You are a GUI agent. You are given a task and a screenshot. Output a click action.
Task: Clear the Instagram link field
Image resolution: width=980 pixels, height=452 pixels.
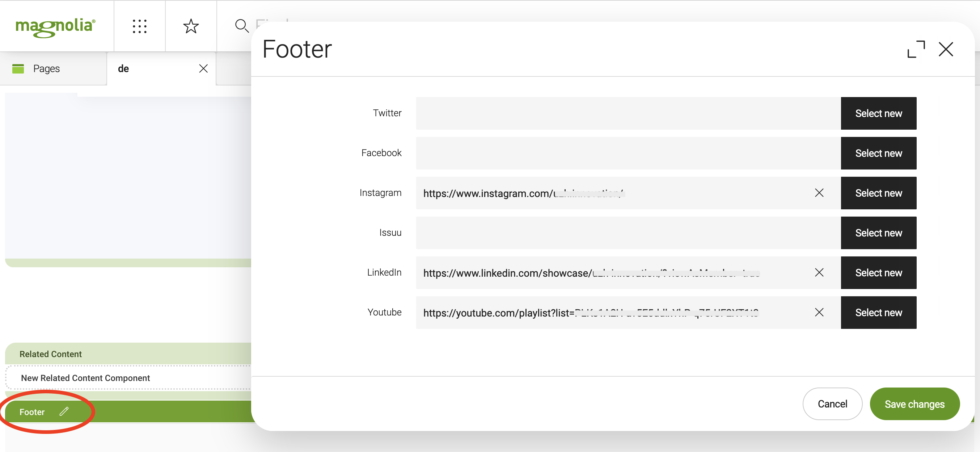pos(819,193)
